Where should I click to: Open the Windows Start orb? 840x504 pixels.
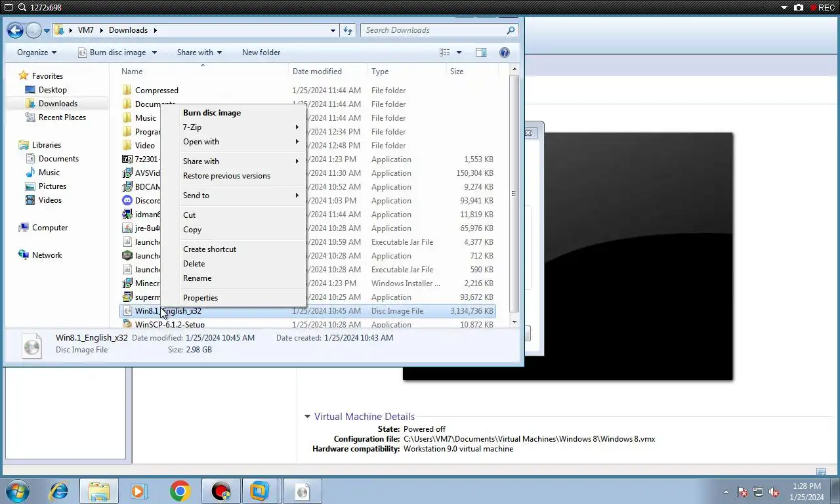[x=18, y=491]
